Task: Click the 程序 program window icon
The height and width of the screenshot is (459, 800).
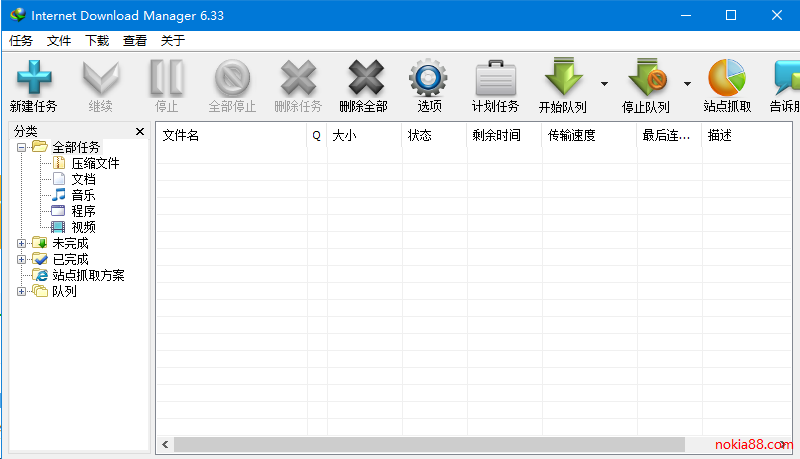Action: point(59,210)
